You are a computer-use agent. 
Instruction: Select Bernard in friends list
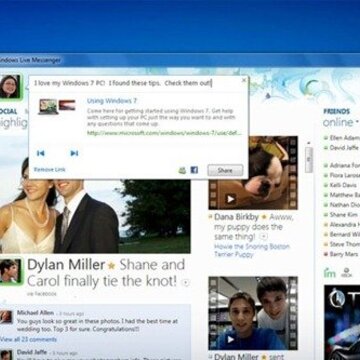click(x=343, y=234)
